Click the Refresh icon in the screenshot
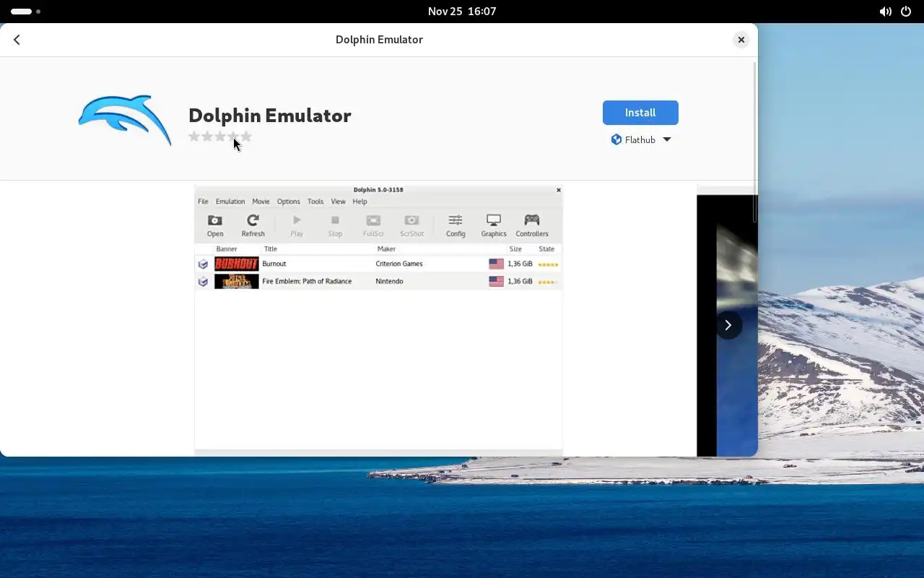This screenshot has height=578, width=924. point(253,220)
